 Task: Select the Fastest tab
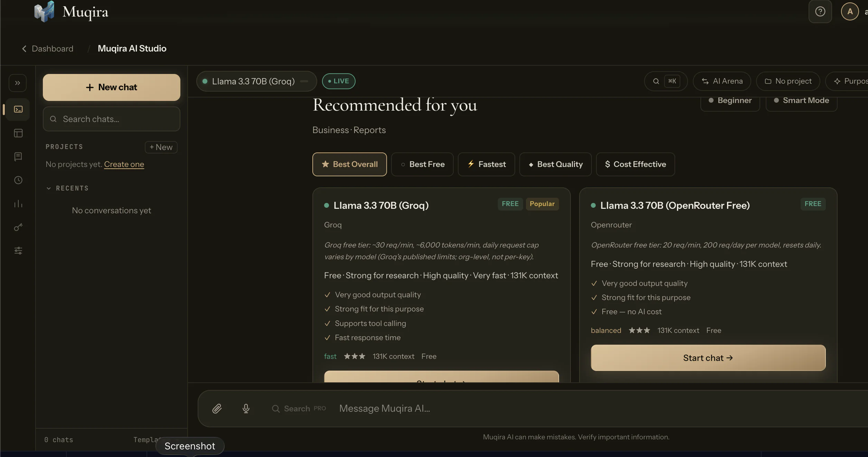(486, 164)
